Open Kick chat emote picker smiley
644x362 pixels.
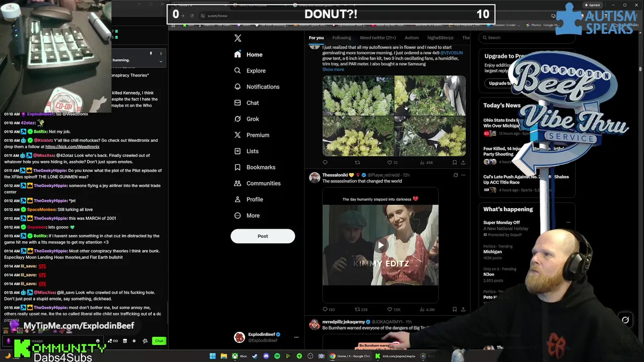(98, 341)
